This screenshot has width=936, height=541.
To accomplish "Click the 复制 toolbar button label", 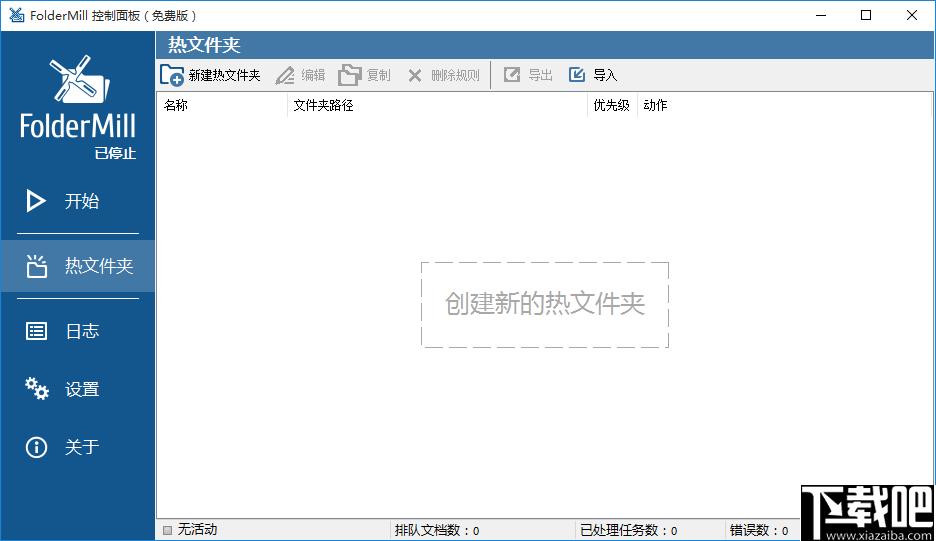I will [x=378, y=75].
